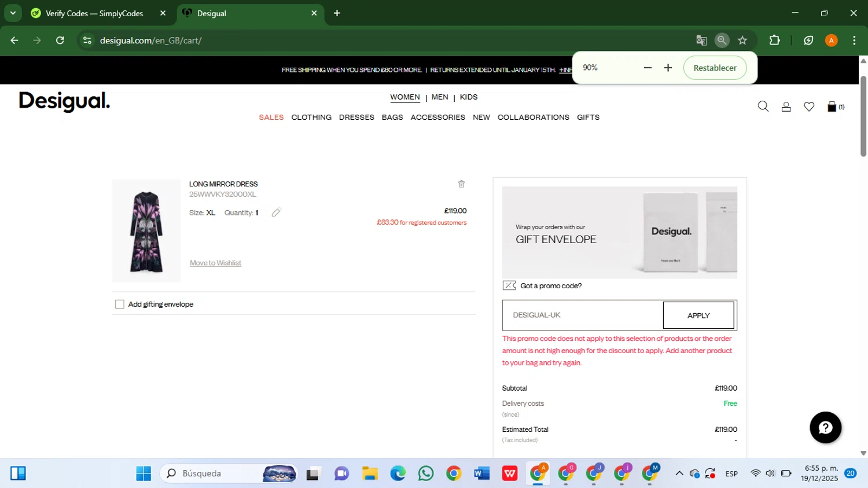Open Google Translate icon in address bar

click(x=701, y=41)
